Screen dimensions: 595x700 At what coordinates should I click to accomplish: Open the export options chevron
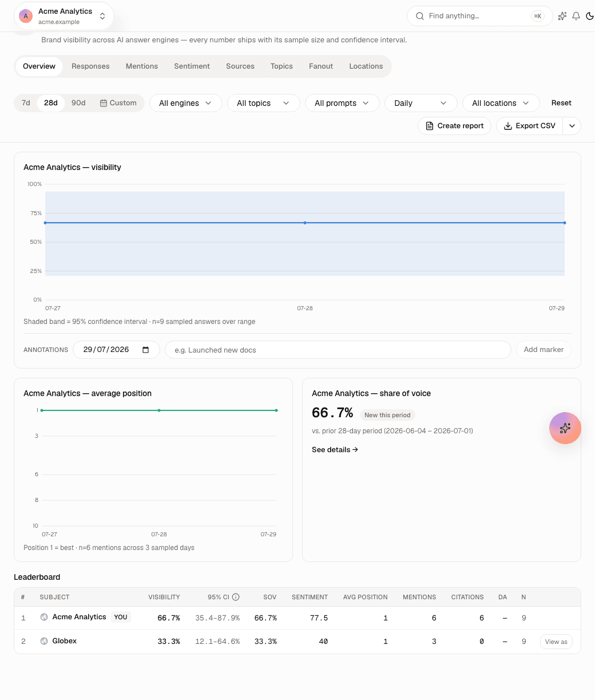[x=572, y=126]
